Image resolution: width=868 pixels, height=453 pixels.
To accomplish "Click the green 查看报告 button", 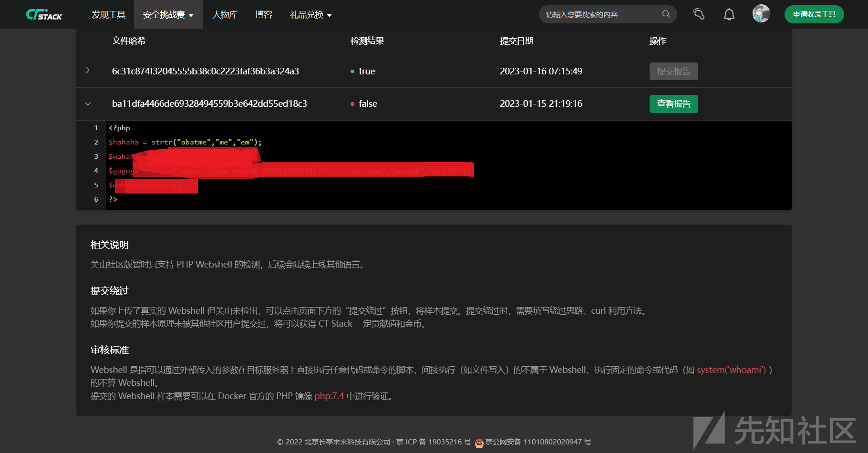I will pos(673,104).
